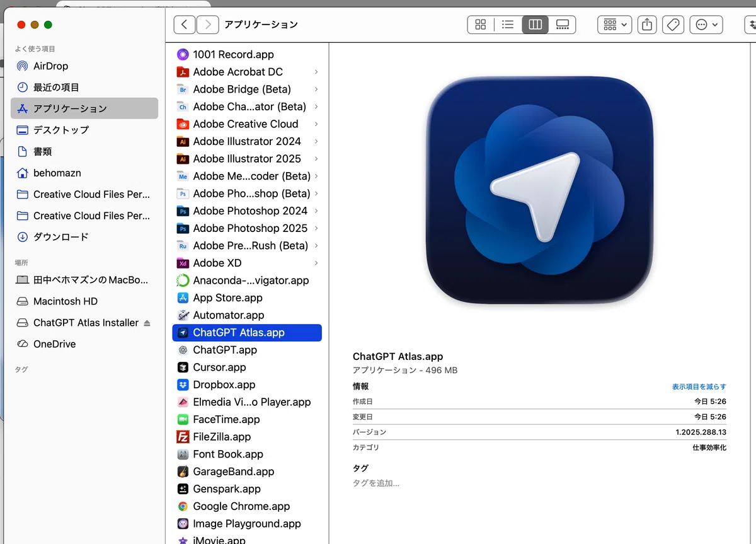Click the Google Chrome.app icon

(183, 506)
